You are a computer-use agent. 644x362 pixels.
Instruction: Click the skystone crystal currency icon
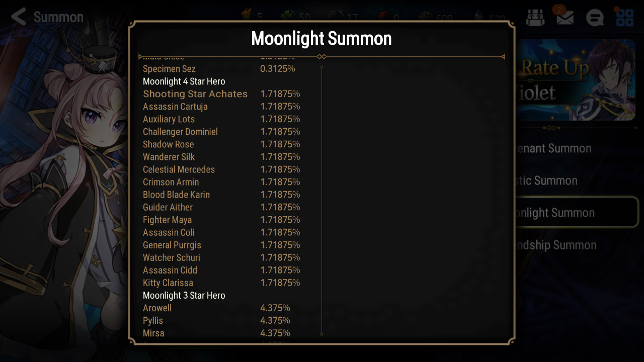pos(479,18)
